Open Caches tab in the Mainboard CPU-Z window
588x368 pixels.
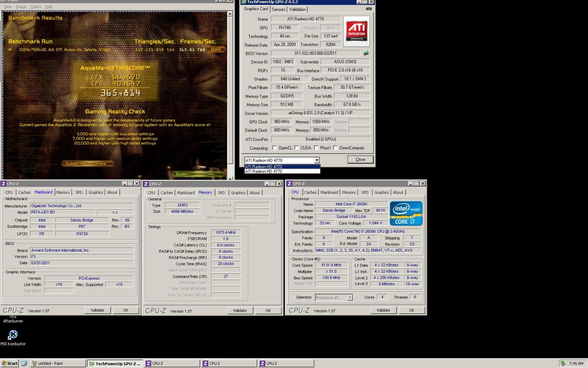pyautogui.click(x=24, y=192)
